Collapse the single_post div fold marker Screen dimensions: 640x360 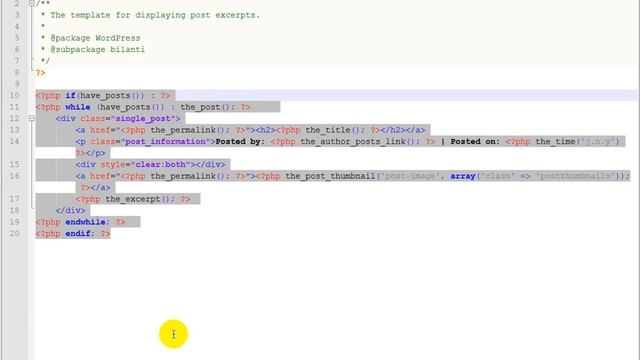[31, 118]
